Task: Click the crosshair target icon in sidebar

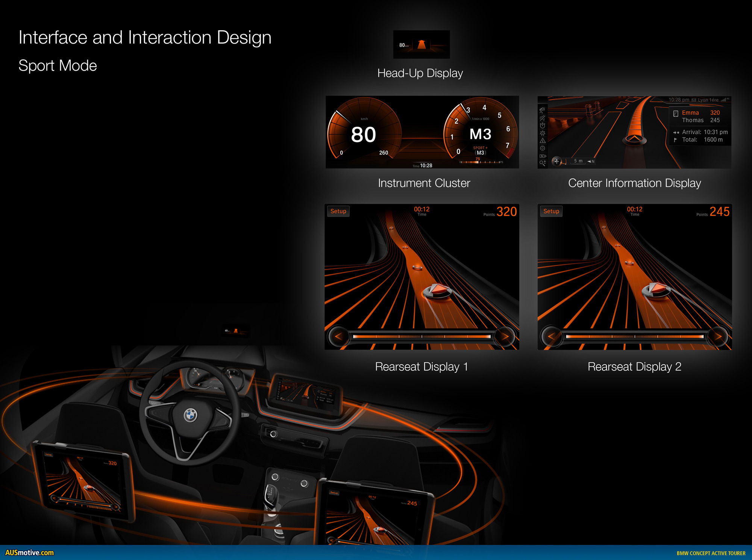Action: [x=542, y=148]
